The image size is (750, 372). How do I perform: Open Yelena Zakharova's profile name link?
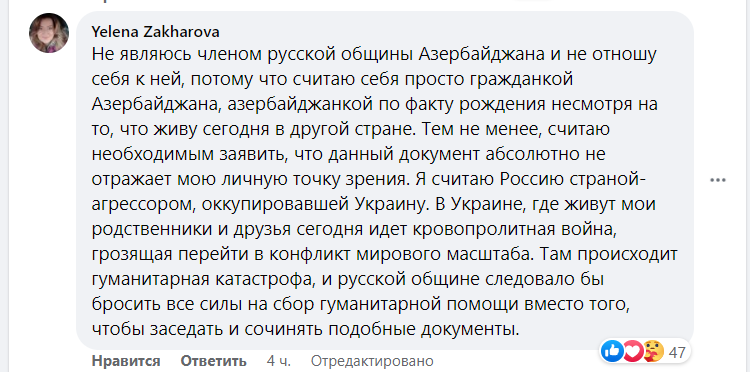[x=155, y=32]
